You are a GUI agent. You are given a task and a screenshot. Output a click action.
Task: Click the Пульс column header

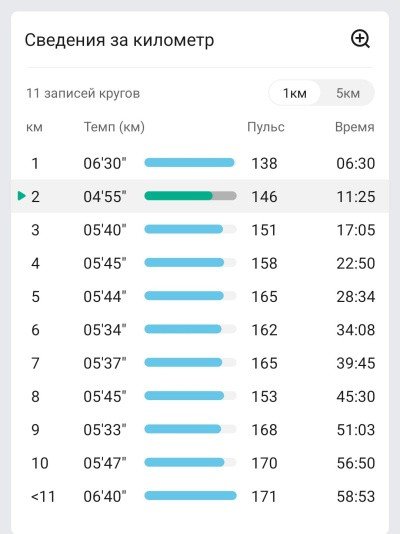tap(266, 127)
